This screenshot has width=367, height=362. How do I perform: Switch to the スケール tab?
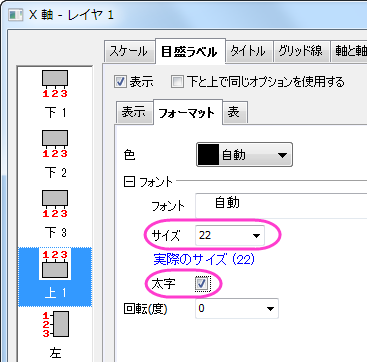point(129,52)
